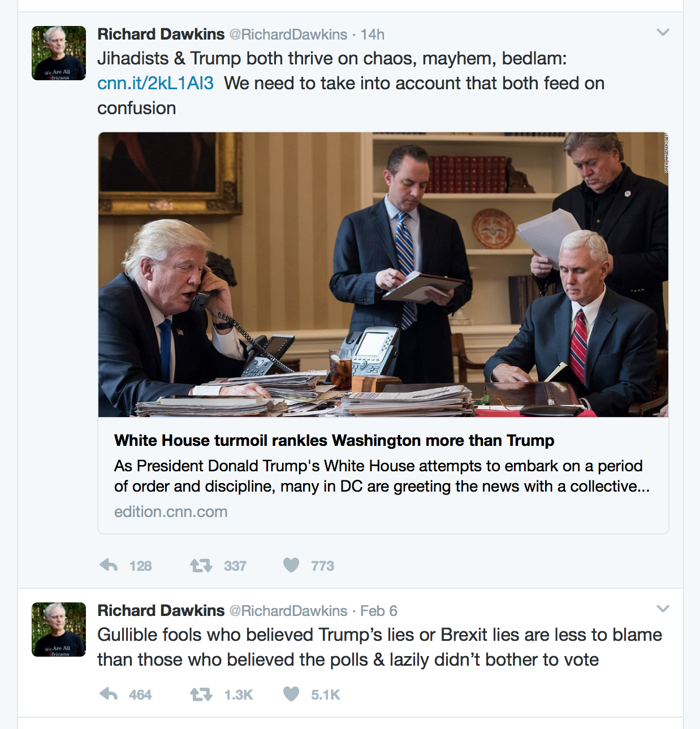
Task: Open Richard Dawkins avatar on Feb 6 tweet
Action: pos(59,630)
